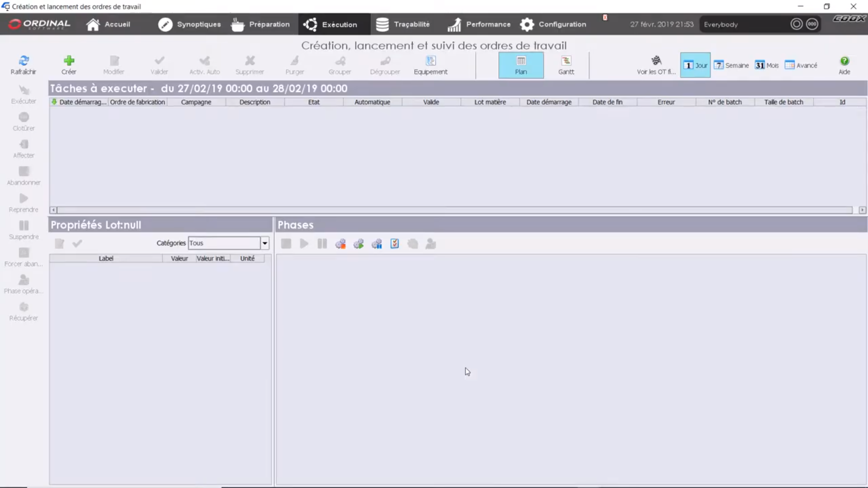
Task: Toggle Semaine week range view
Action: (x=731, y=65)
